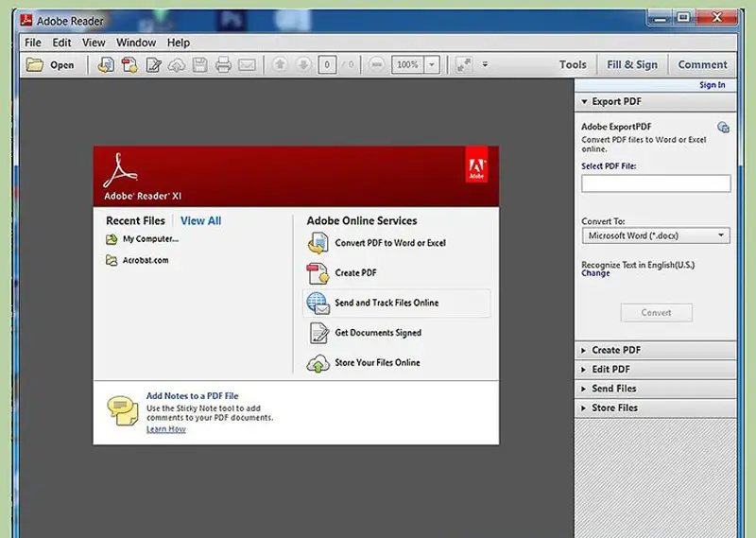This screenshot has height=538, width=756.
Task: Click the Adobe ExportPDF online icon
Action: point(723,128)
